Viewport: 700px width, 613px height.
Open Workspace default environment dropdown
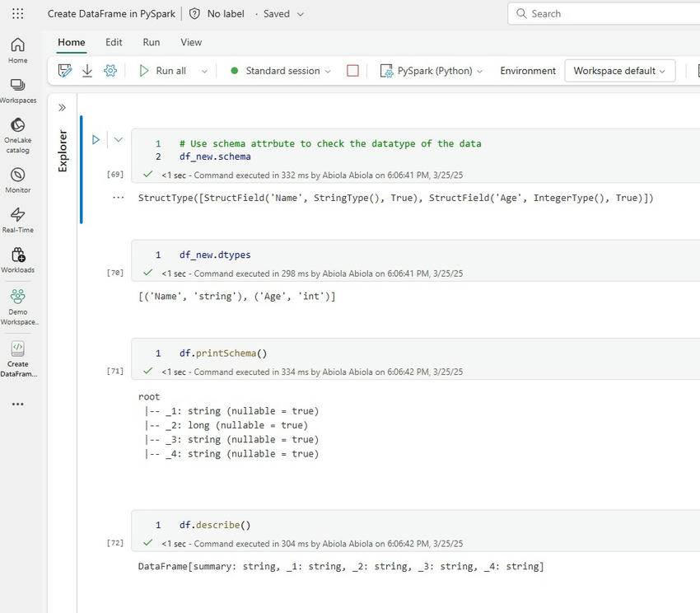pos(619,71)
